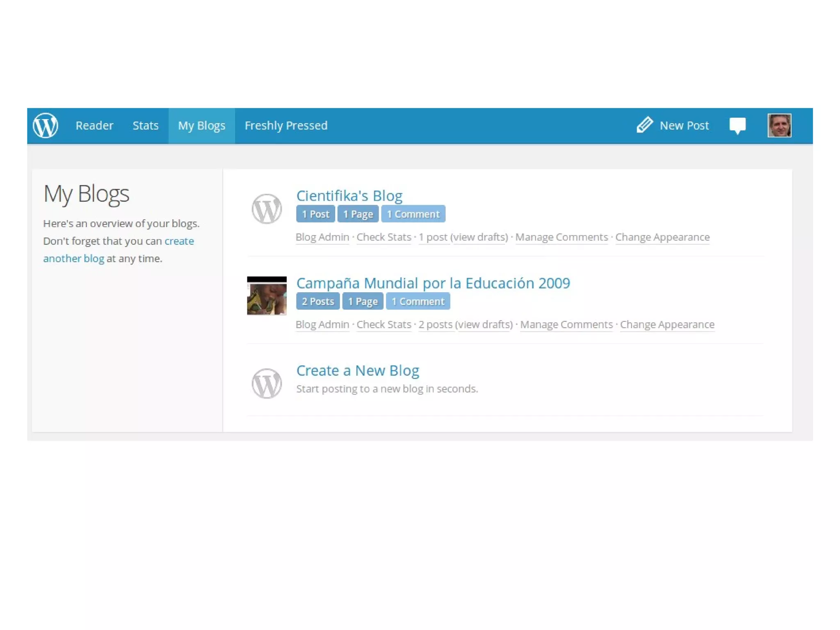Click 1 Comment badge under Campaña Mundial
Screen dimensions: 840x630
[x=418, y=301]
